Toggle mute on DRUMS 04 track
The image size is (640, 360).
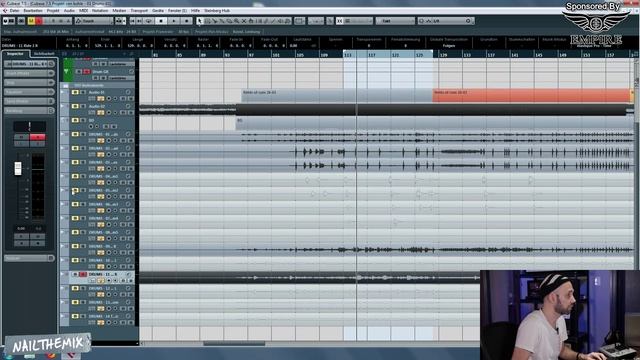point(75,176)
